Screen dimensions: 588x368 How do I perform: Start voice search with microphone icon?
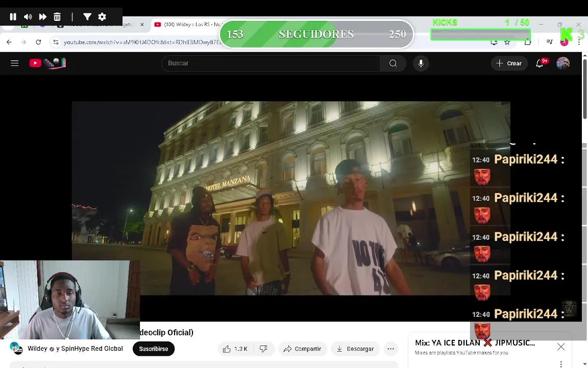(421, 63)
